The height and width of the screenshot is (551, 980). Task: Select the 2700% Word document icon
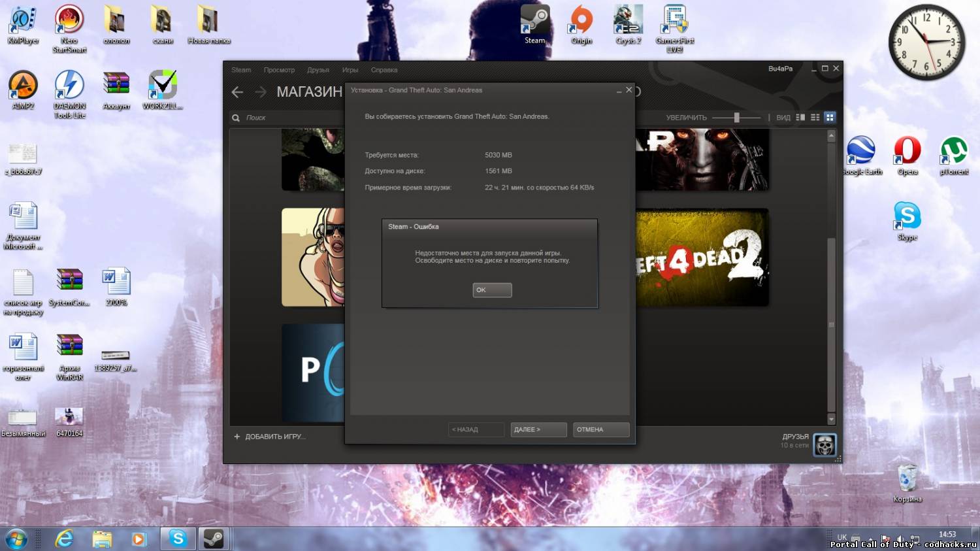[x=116, y=286]
